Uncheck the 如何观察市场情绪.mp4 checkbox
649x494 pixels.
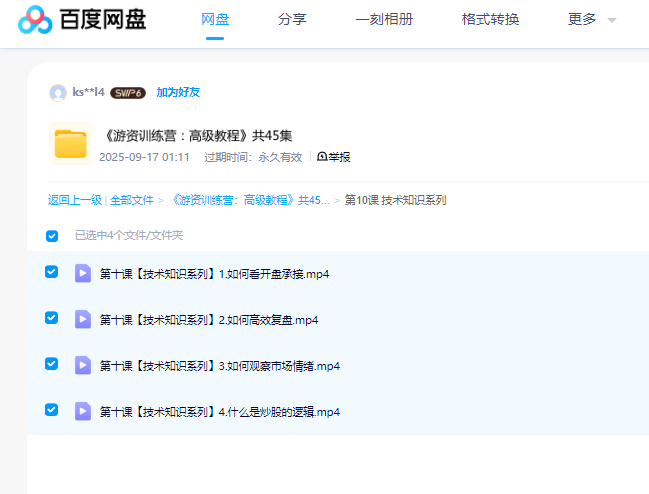[52, 364]
